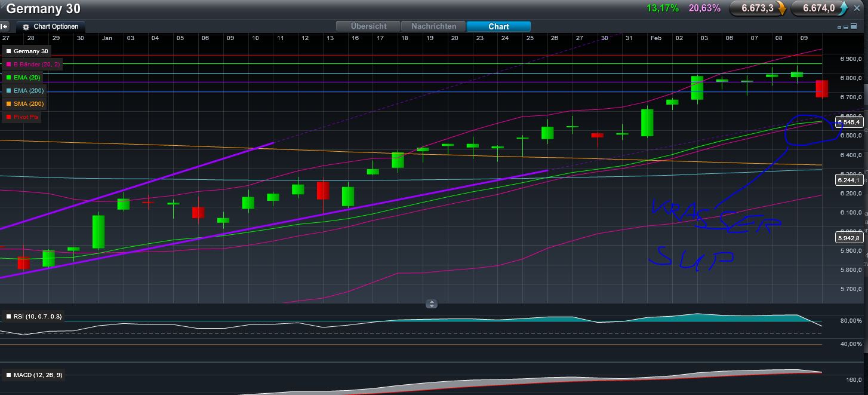Switch to the Übersicht tab
Screen dimensions: 868x395
[368, 26]
